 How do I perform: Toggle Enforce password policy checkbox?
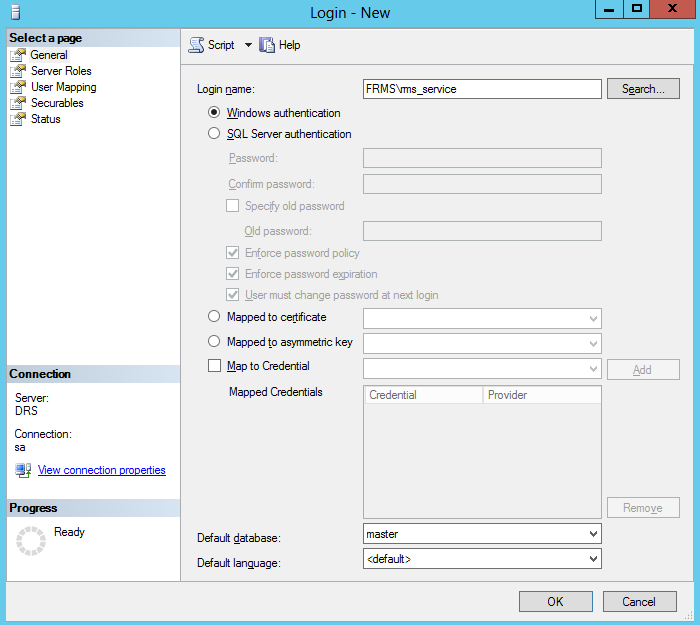[233, 253]
